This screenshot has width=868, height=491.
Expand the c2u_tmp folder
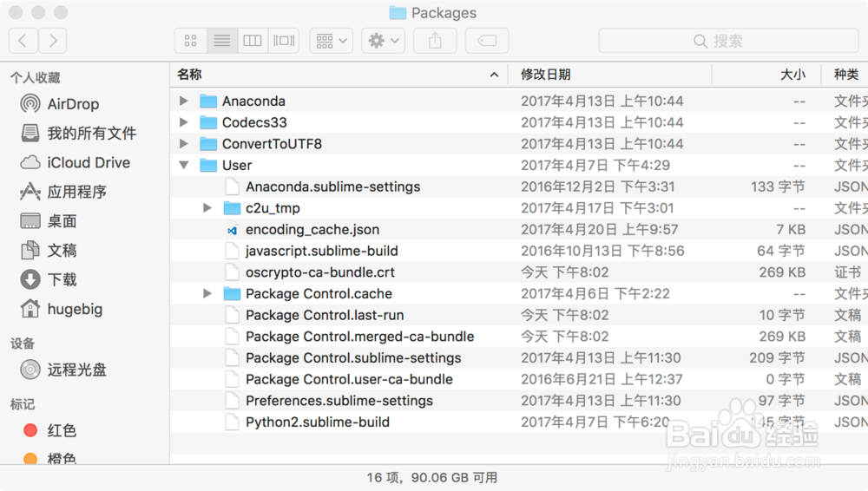207,208
